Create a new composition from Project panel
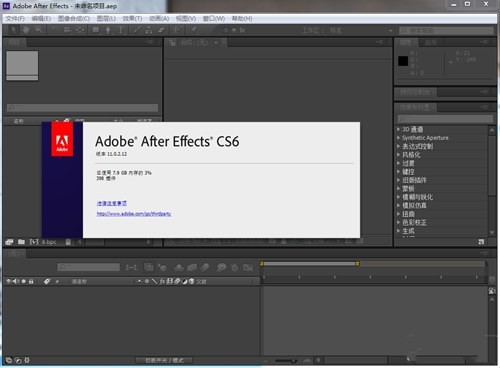 coord(34,242)
